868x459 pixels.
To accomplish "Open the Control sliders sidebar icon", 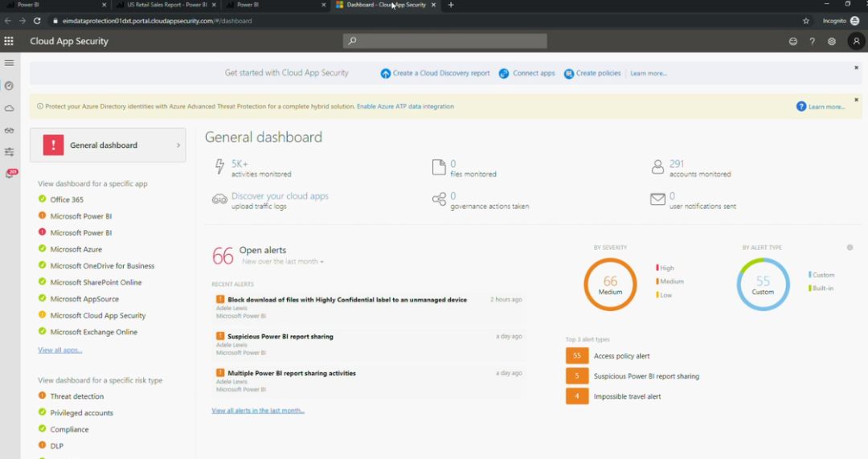I will [10, 152].
